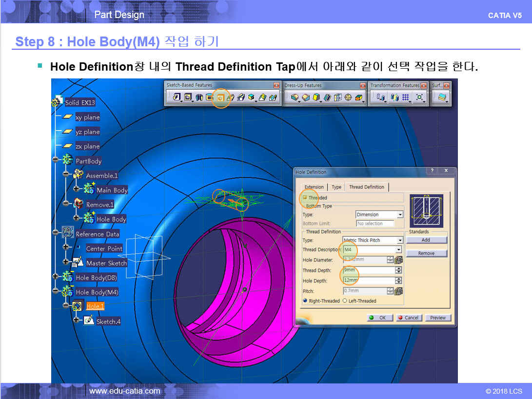Toggle the Threaded checkbox
The image size is (532, 399).
[305, 197]
